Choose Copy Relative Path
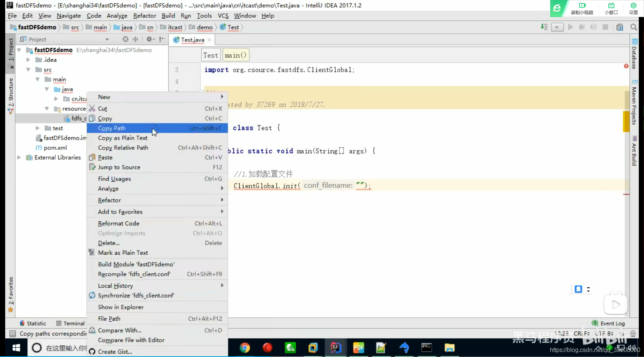Viewport: 644px width, 357px height. pyautogui.click(x=157, y=148)
